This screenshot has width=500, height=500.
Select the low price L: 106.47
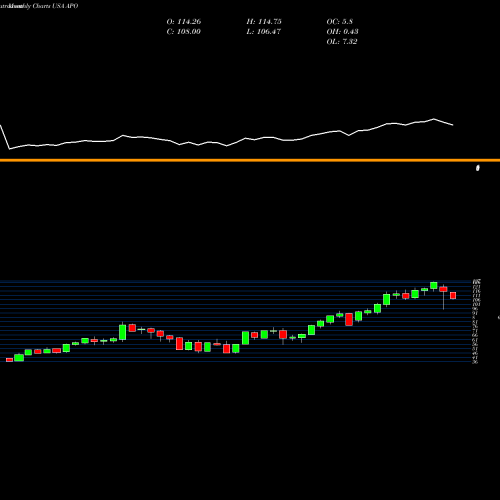[x=264, y=32]
